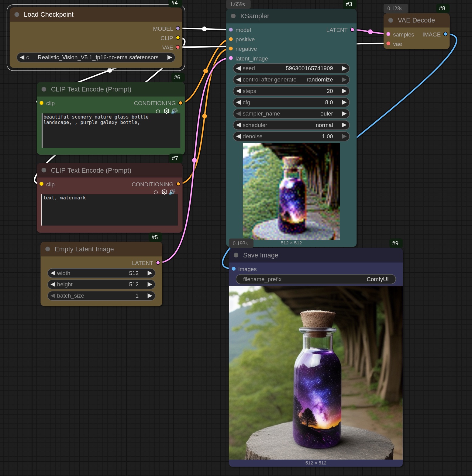Open the settings gear on positive CLIP Text Encode

166,111
